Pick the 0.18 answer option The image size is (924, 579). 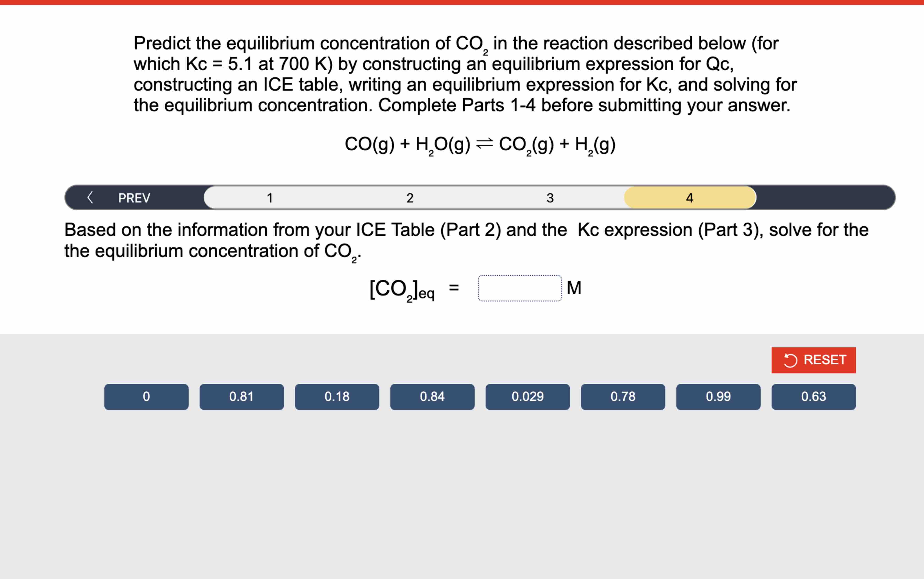coord(337,397)
